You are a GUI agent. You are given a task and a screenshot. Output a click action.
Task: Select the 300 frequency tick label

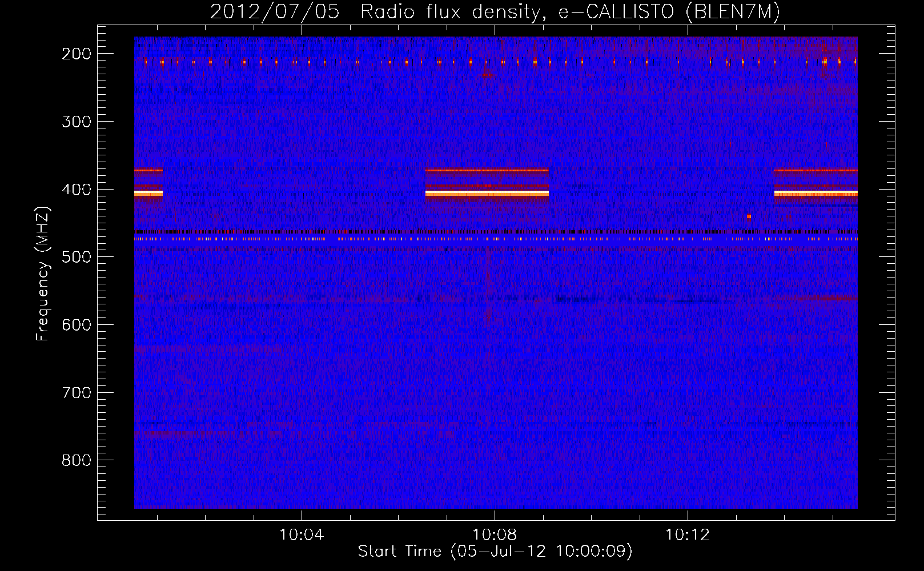coord(77,122)
